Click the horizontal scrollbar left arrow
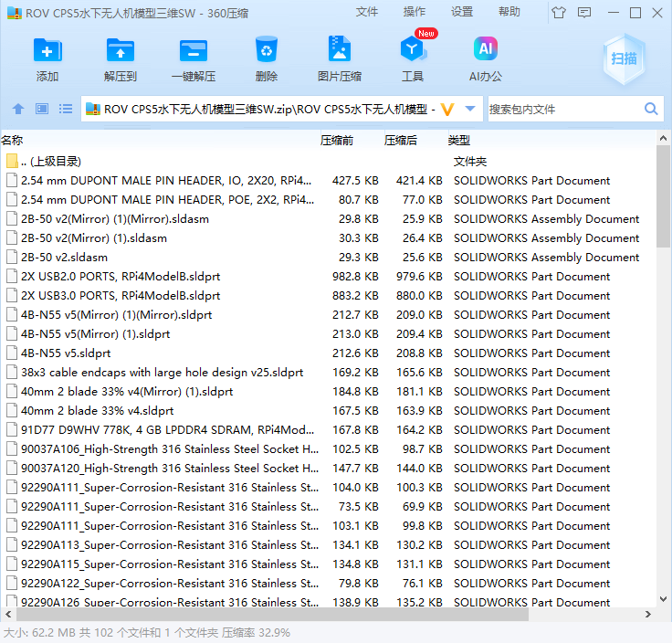 point(8,615)
